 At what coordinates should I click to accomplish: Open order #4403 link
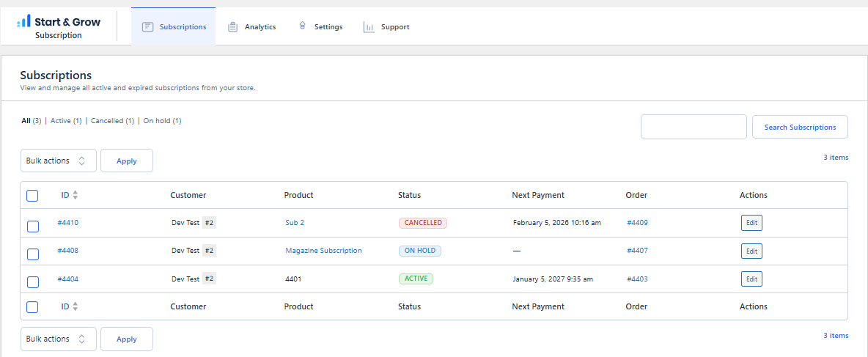[x=637, y=279]
